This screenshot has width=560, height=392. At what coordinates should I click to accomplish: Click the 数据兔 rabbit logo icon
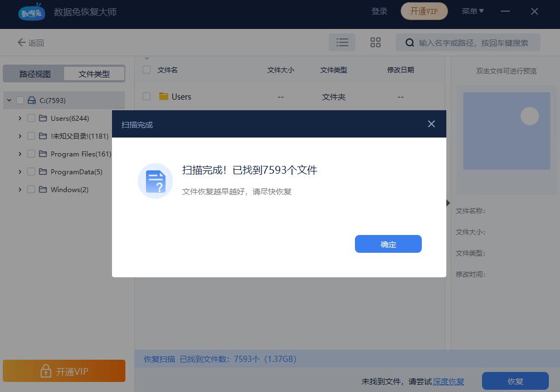coord(32,11)
